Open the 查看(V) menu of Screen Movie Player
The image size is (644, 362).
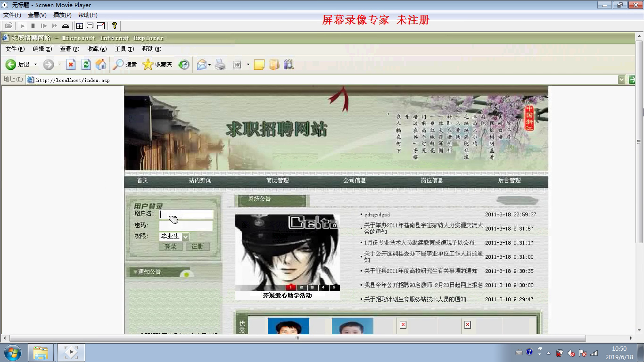pos(37,15)
